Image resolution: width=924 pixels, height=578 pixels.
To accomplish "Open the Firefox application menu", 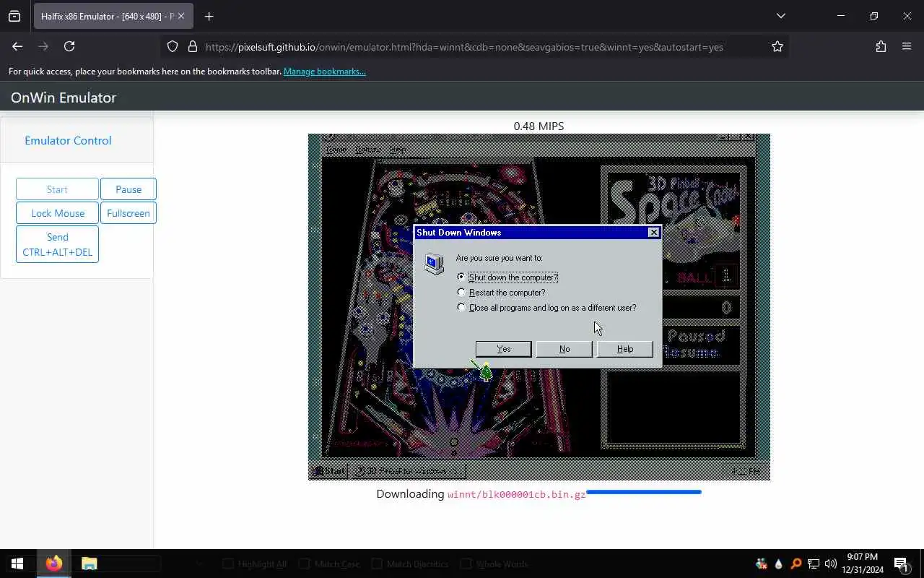I will [x=907, y=46].
